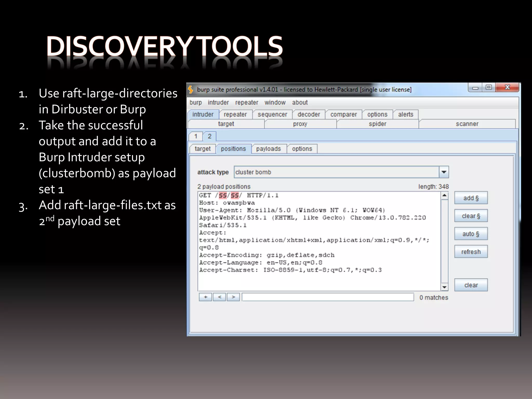The height and width of the screenshot is (399, 532).
Task: Open the proxy tab
Action: [x=300, y=124]
